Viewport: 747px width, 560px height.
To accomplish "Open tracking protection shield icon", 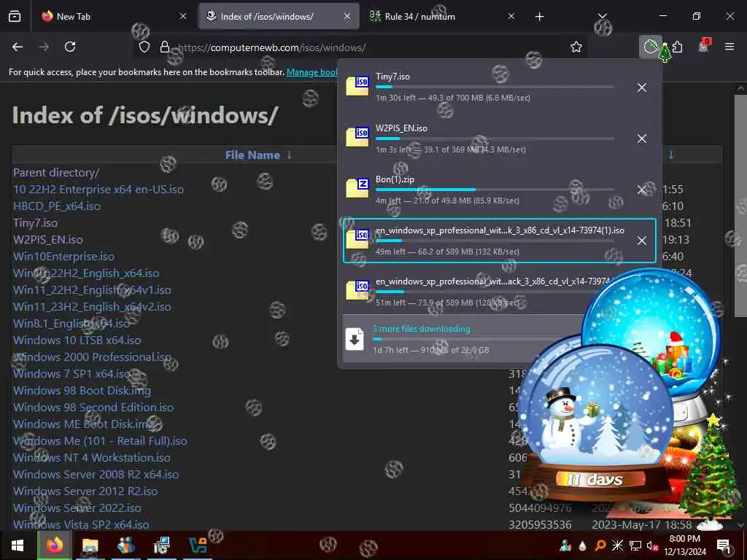I will tap(144, 47).
